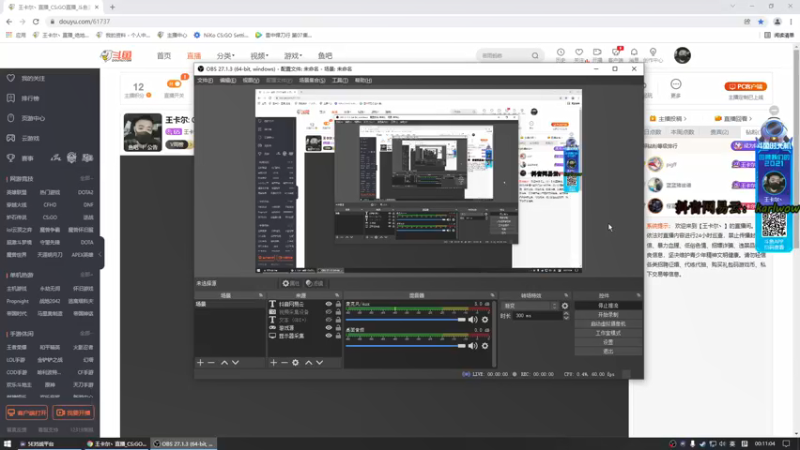Focus the Douyu search input field
Screen dimensions: 800x450
pyautogui.click(x=503, y=56)
